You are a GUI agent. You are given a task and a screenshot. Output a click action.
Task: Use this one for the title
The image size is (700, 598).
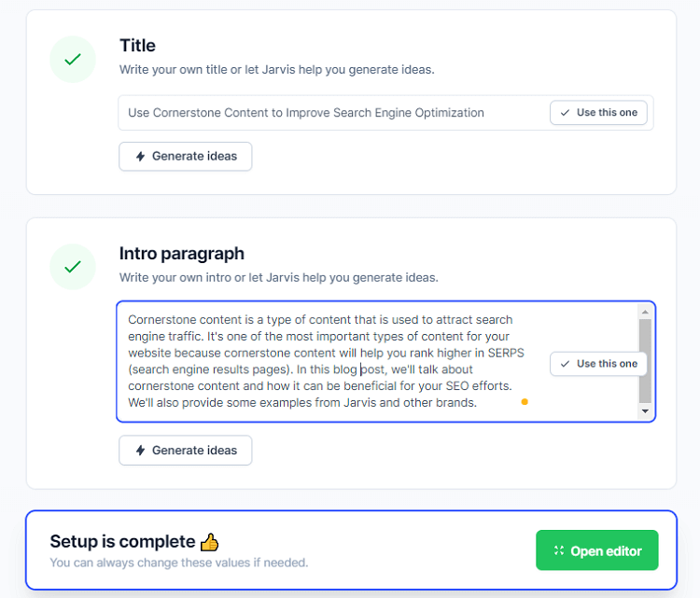pos(598,113)
